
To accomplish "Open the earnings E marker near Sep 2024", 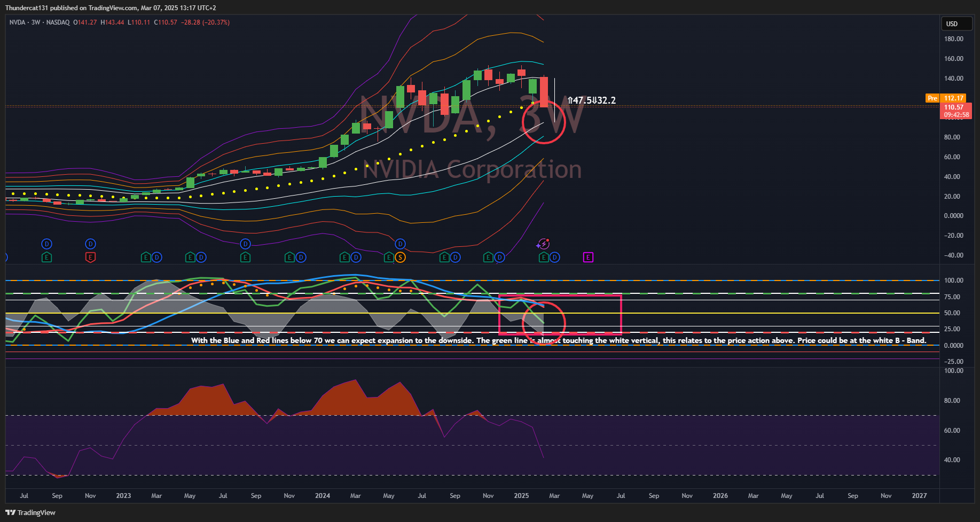I will [444, 258].
